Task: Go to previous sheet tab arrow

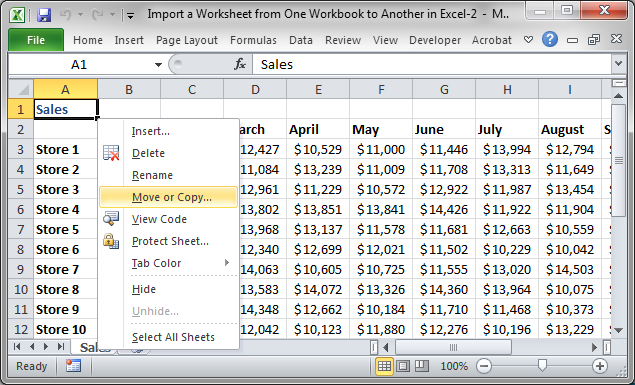Action: click(32, 347)
